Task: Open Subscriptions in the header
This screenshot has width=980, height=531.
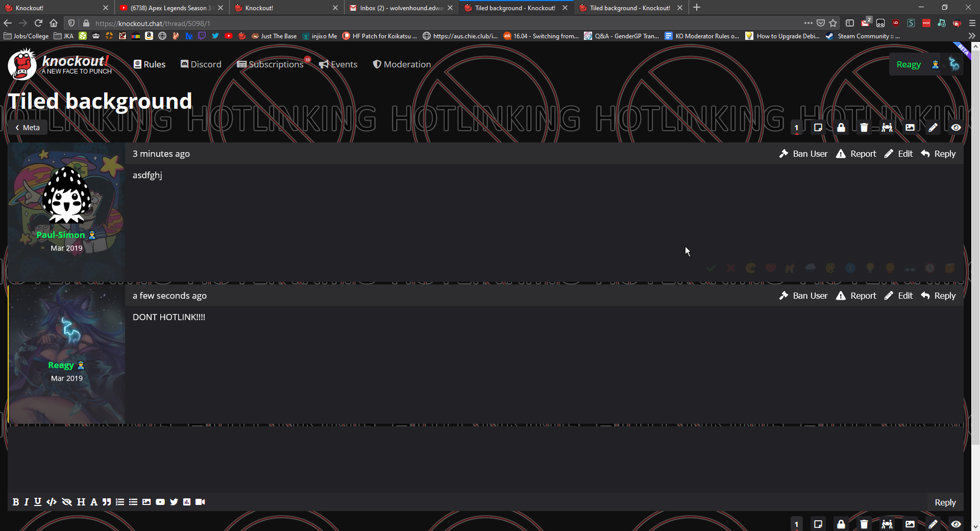Action: [271, 64]
